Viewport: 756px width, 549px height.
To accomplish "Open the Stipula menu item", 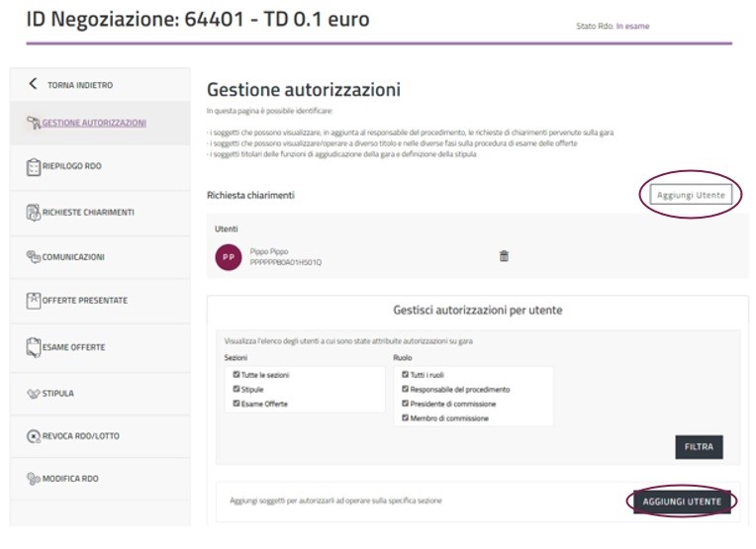I will coord(57,394).
